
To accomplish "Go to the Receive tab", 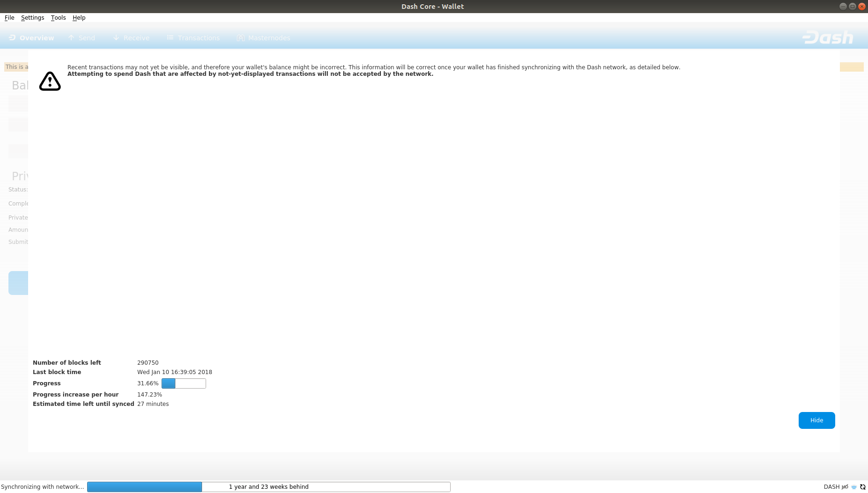I will click(131, 38).
